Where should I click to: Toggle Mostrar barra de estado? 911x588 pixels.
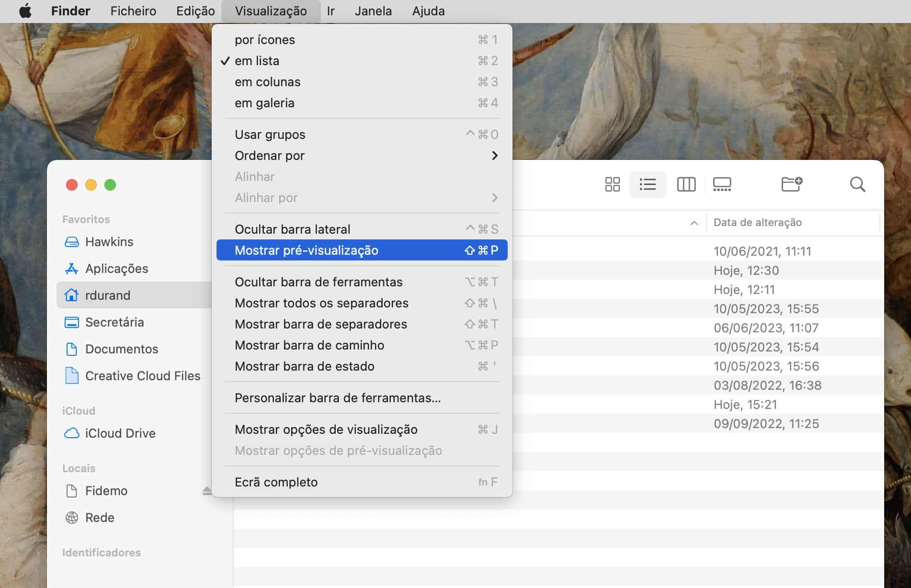coord(362,366)
